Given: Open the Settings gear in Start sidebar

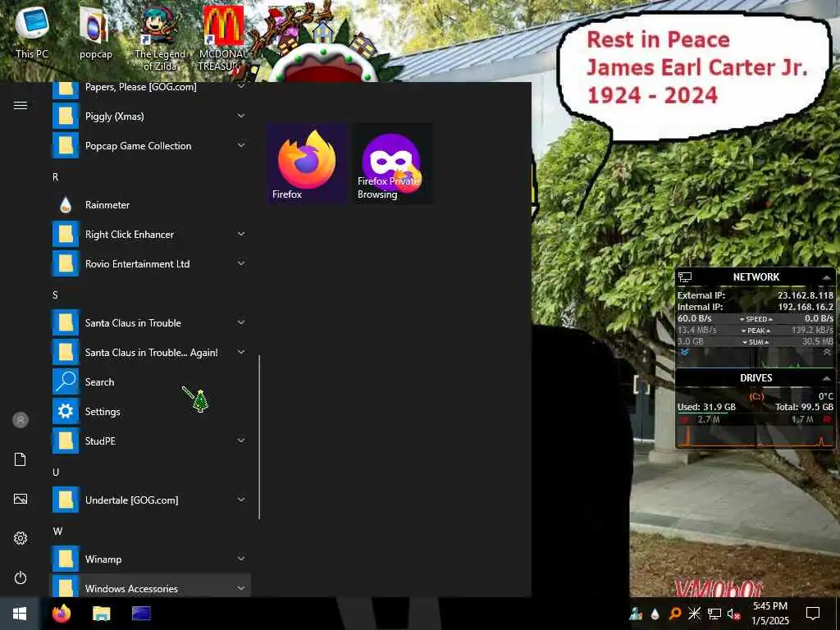Looking at the screenshot, I should coord(21,538).
